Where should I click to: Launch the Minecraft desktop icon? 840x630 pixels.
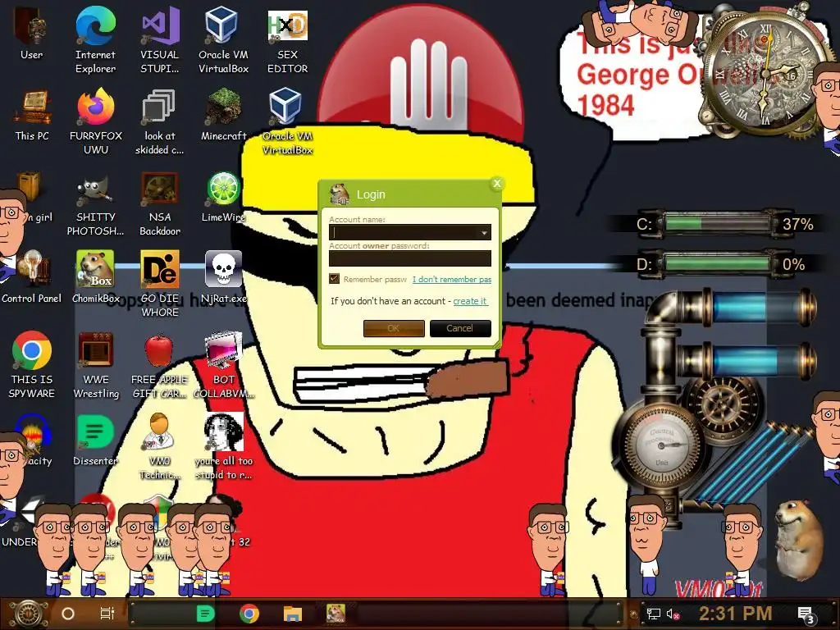tap(223, 115)
